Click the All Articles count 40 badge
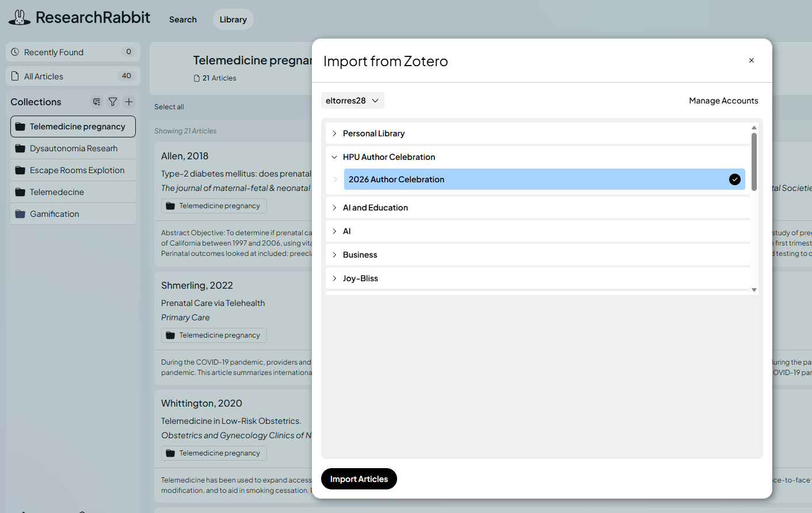This screenshot has height=513, width=812. tap(126, 76)
